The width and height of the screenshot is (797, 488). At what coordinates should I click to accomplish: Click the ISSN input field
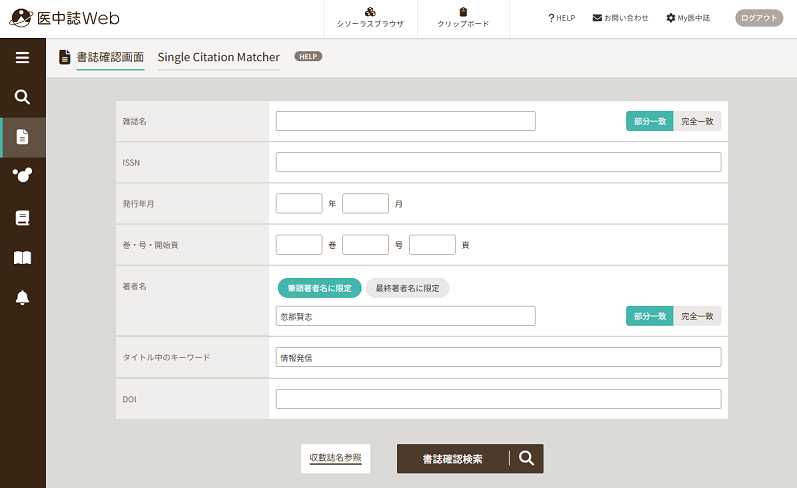[x=499, y=162]
